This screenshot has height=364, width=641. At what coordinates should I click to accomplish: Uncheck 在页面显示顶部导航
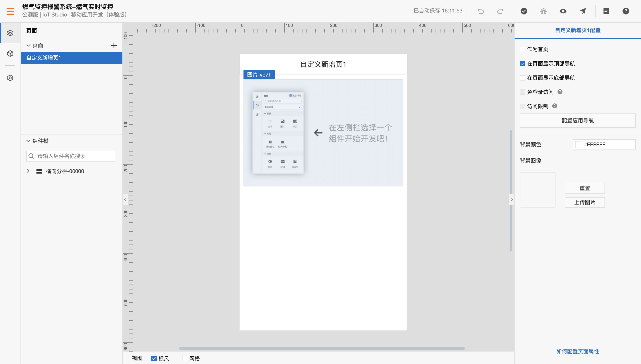[x=523, y=63]
